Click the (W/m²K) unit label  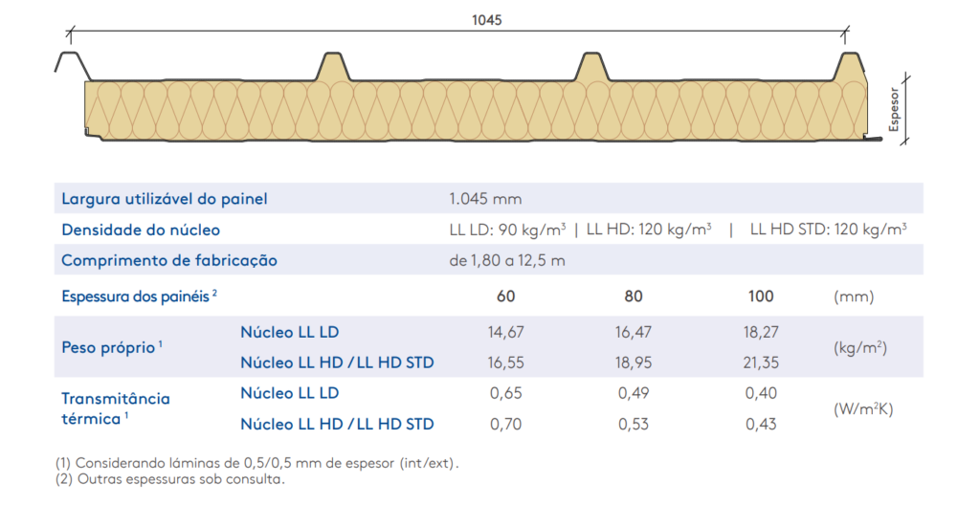tap(862, 408)
